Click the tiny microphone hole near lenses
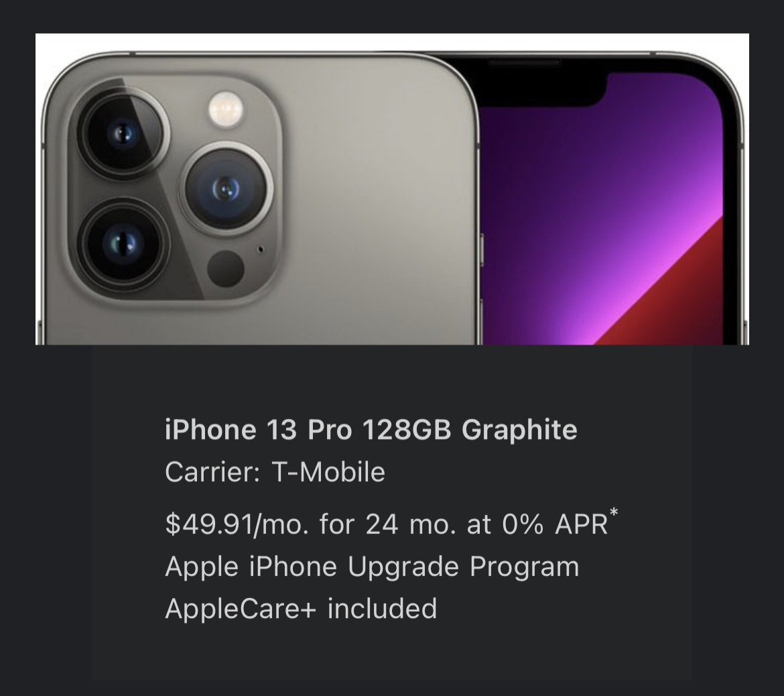 click(x=261, y=249)
